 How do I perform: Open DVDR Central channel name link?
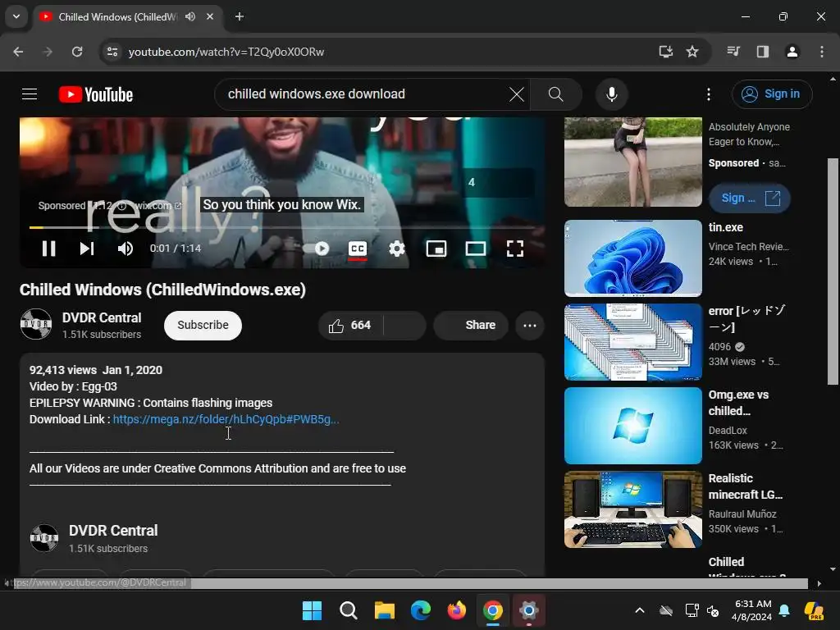pyautogui.click(x=101, y=317)
